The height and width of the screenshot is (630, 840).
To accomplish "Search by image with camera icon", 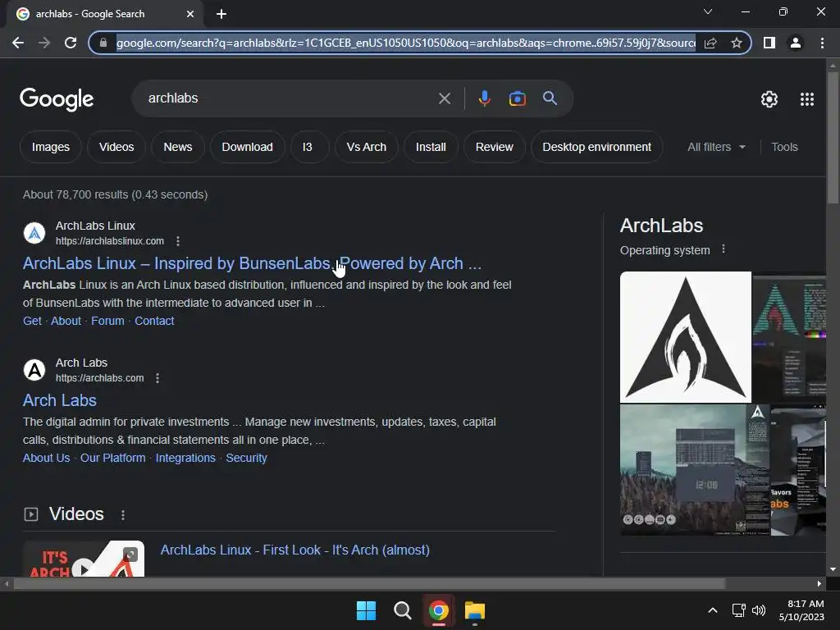I will (x=517, y=98).
